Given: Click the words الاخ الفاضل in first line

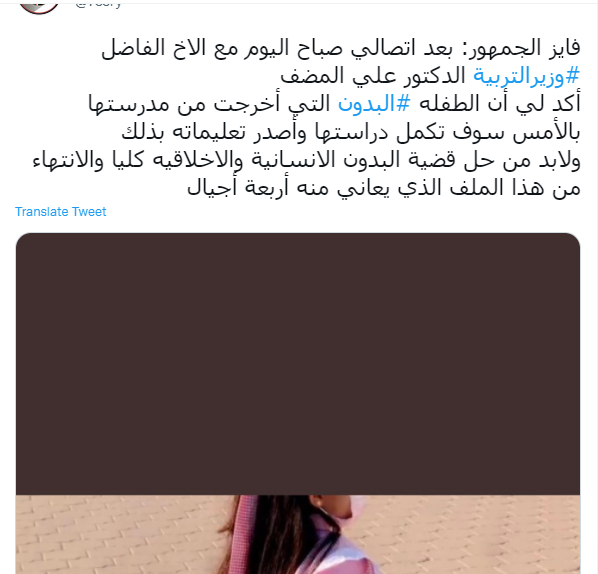Looking at the screenshot, I should pyautogui.click(x=150, y=48).
